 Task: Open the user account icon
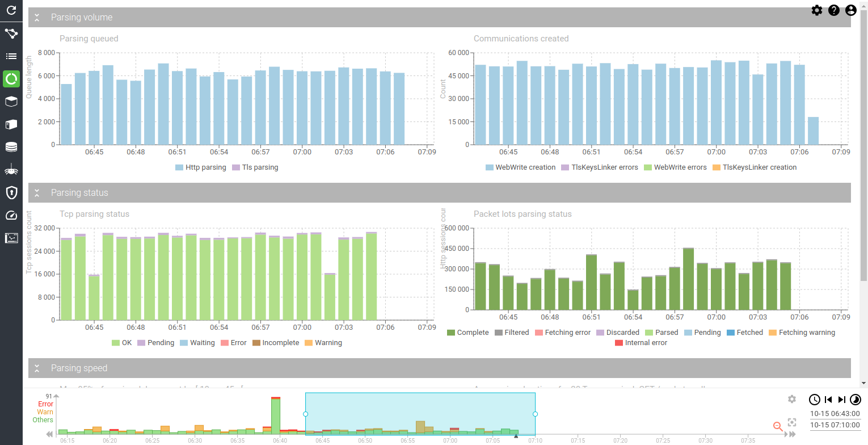(851, 10)
